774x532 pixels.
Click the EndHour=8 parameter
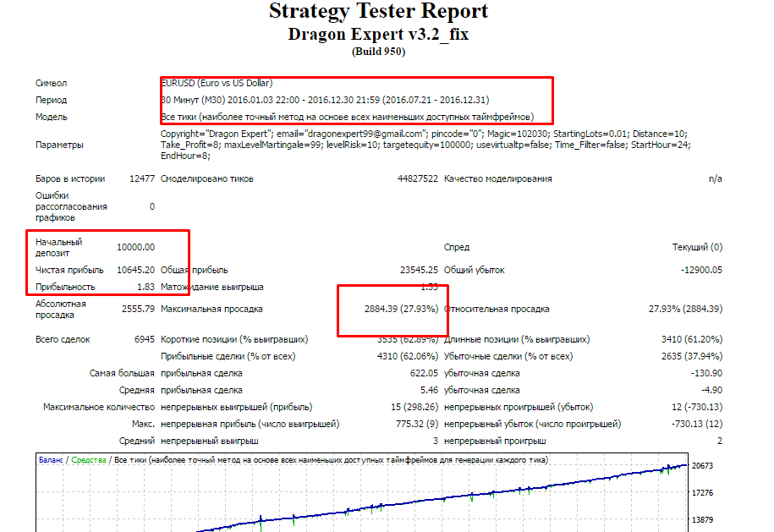point(185,156)
